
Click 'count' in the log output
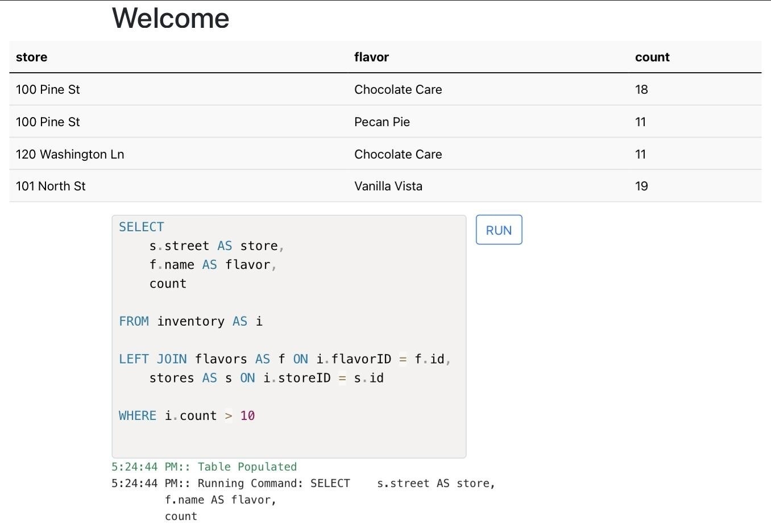[x=181, y=516]
